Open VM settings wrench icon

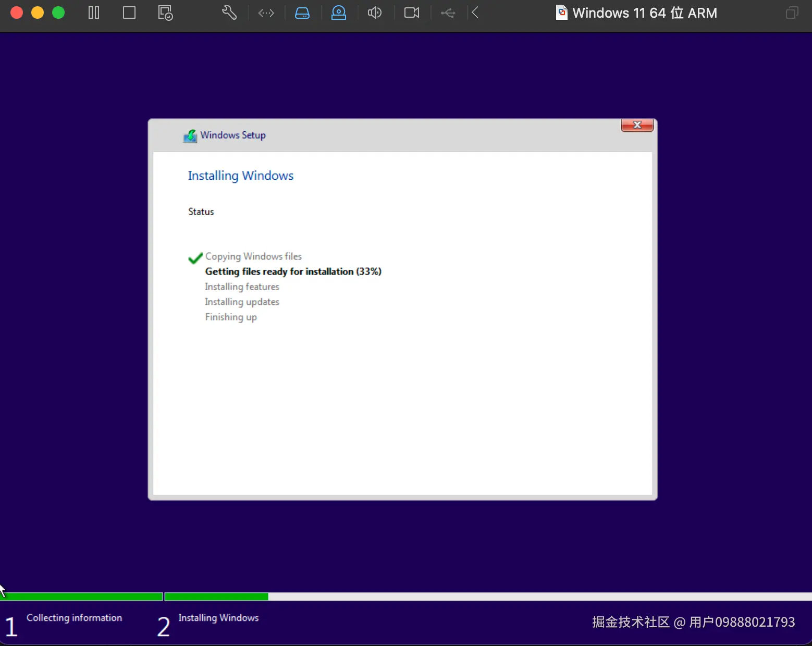229,13
